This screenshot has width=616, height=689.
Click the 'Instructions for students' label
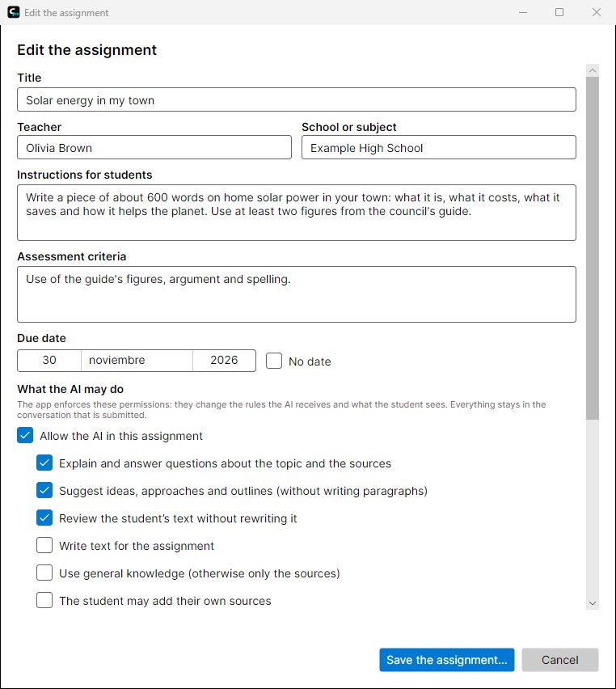point(85,175)
